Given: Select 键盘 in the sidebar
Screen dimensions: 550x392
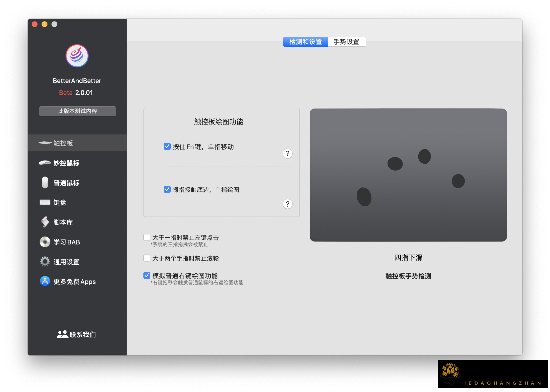Looking at the screenshot, I should pos(77,202).
